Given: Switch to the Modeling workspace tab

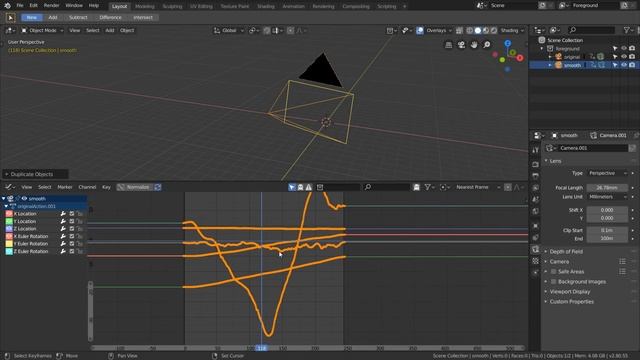Looking at the screenshot, I should point(144,7).
